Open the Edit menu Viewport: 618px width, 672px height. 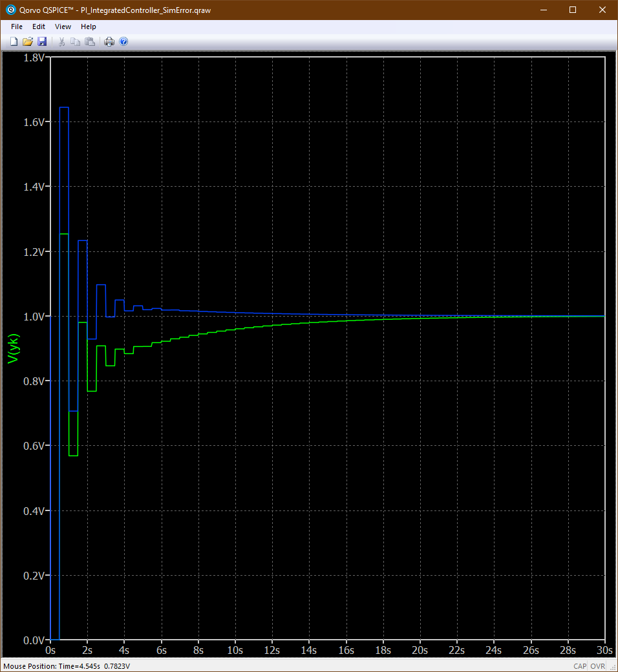[39, 26]
